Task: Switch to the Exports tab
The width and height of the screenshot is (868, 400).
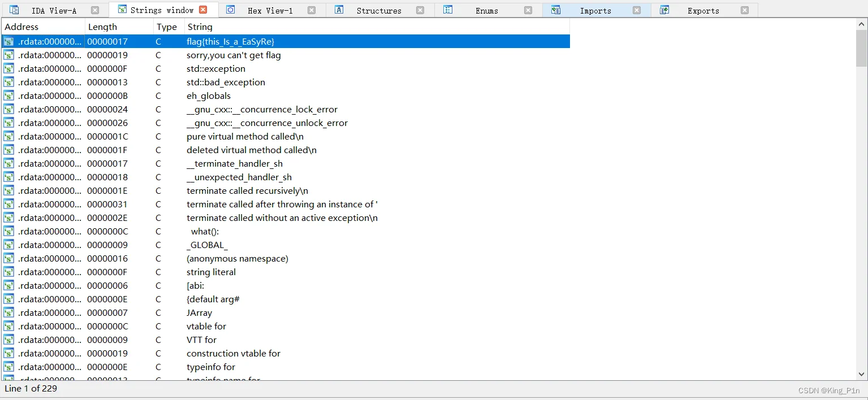Action: [x=703, y=11]
